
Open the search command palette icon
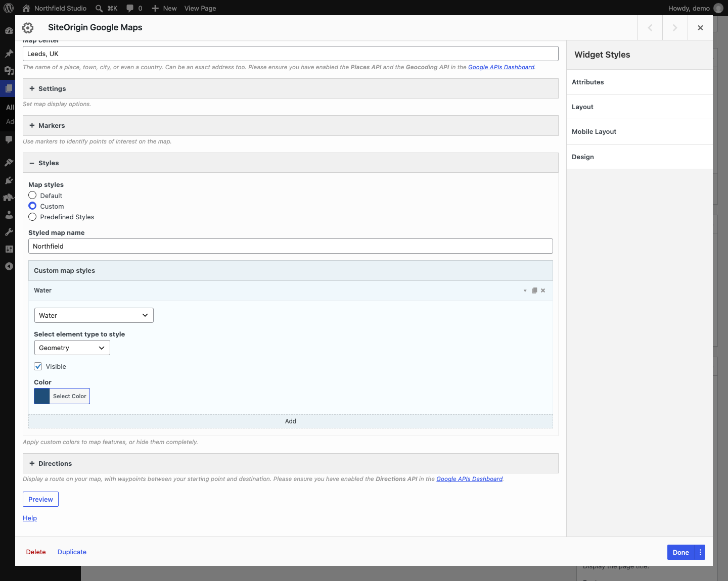[x=99, y=8]
